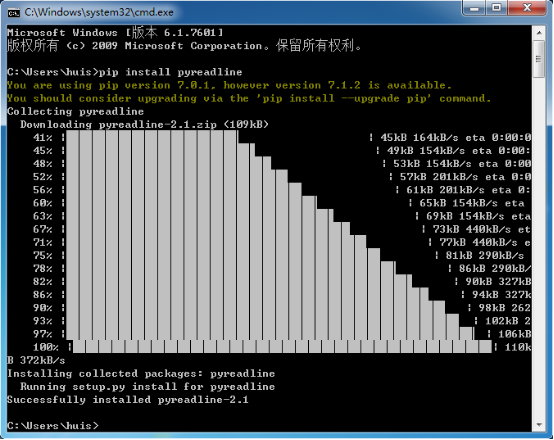Click the final C:\Users\huis> prompt
This screenshot has width=554, height=440.
pos(53,426)
